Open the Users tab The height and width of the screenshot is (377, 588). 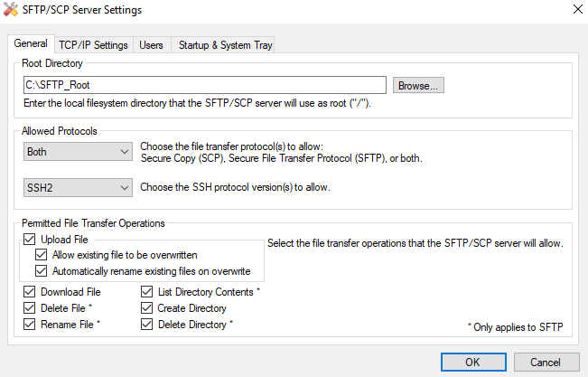(x=151, y=44)
